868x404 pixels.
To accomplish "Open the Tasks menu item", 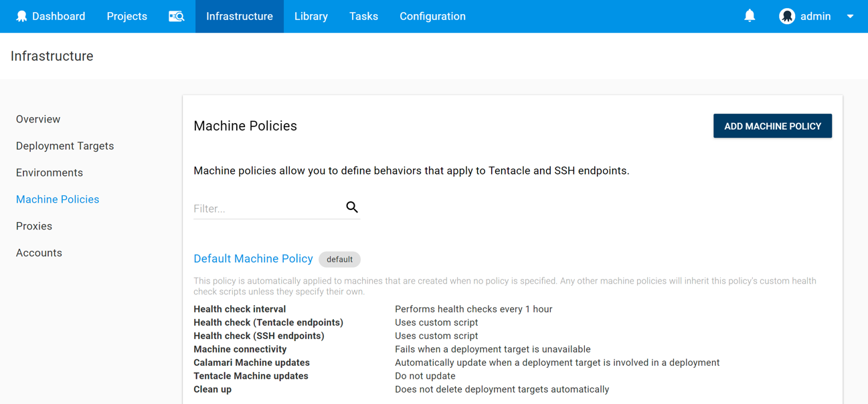I will [363, 16].
